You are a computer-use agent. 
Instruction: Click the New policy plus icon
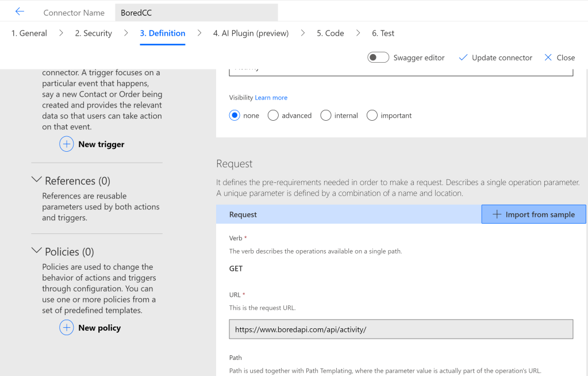point(67,328)
